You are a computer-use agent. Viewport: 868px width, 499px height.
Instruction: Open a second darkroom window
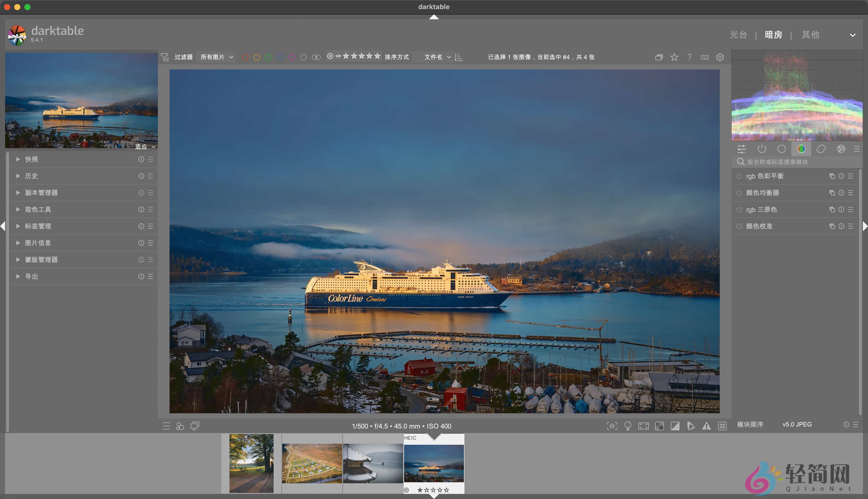[x=659, y=57]
